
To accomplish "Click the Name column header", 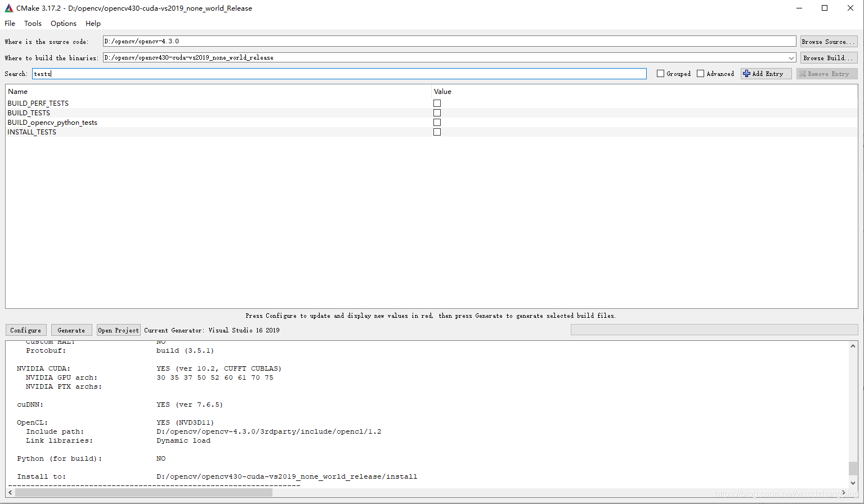I will click(18, 92).
